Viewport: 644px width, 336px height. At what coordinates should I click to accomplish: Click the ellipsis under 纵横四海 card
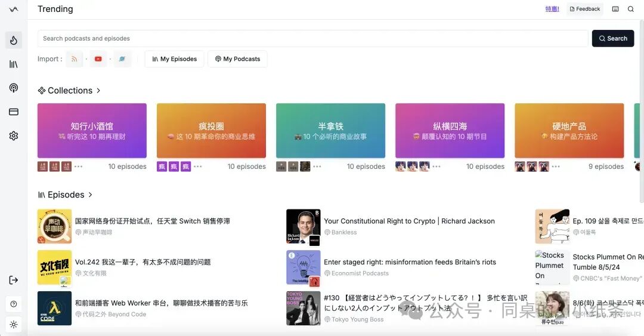[436, 167]
